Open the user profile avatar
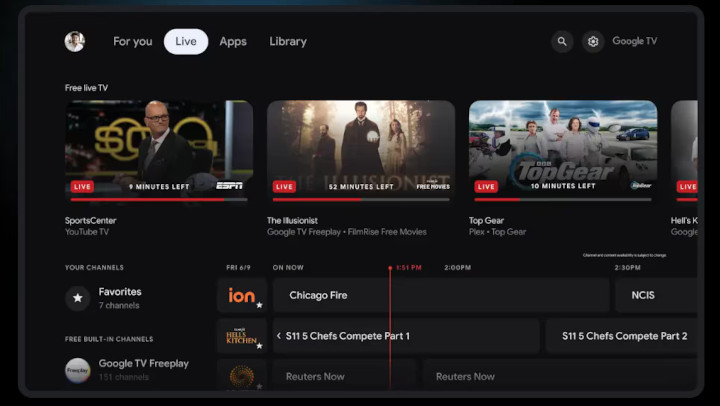 (75, 42)
